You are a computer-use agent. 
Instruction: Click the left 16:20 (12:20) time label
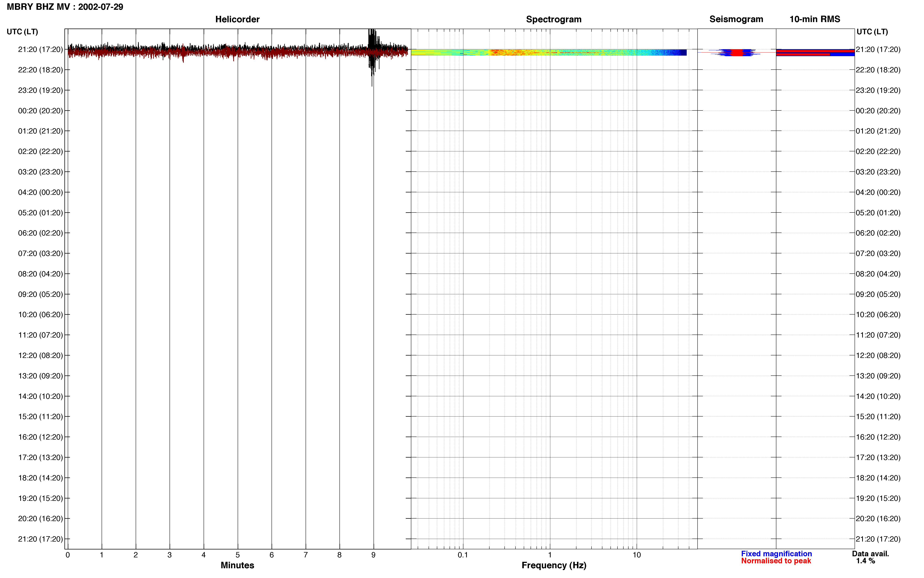tap(40, 437)
